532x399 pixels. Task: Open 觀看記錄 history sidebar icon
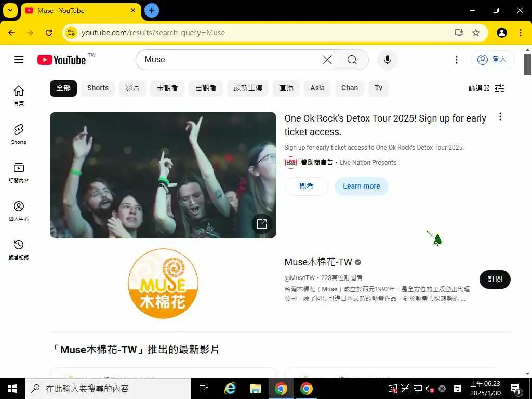[19, 249]
